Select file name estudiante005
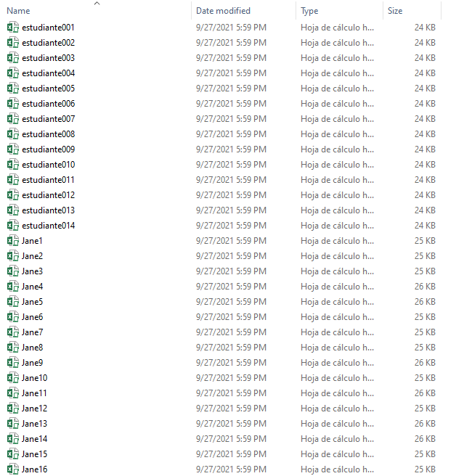Screen dimensions: 464x476 click(x=49, y=89)
